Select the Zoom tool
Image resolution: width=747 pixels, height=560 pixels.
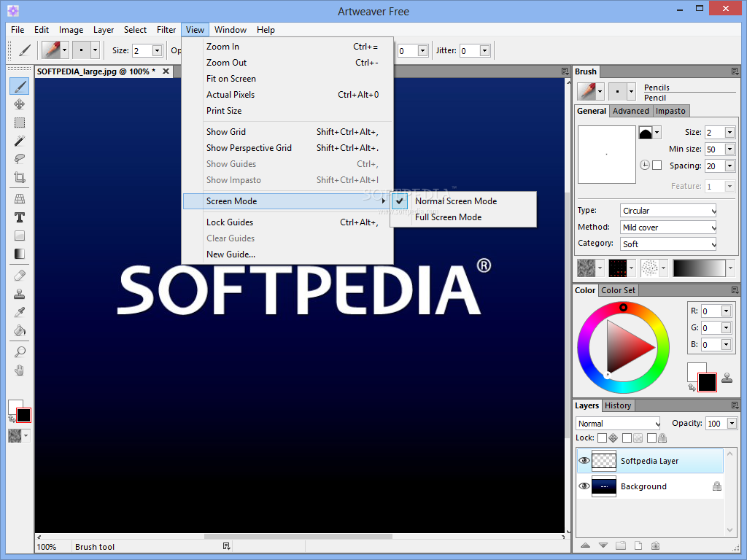tap(20, 352)
